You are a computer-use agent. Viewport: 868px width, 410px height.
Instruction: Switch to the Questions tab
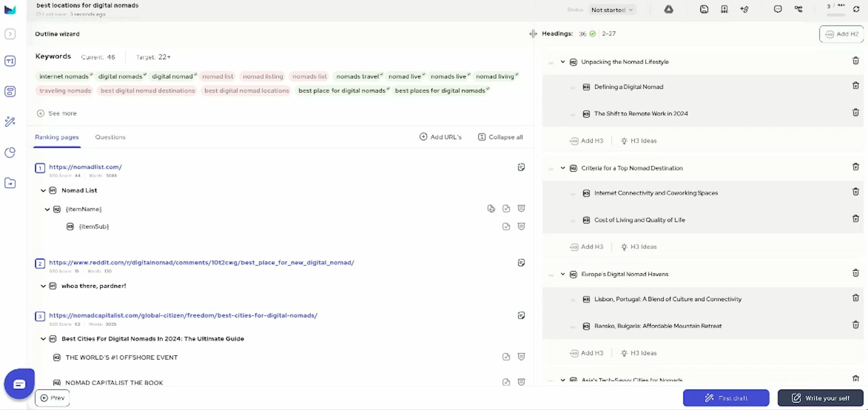(110, 137)
